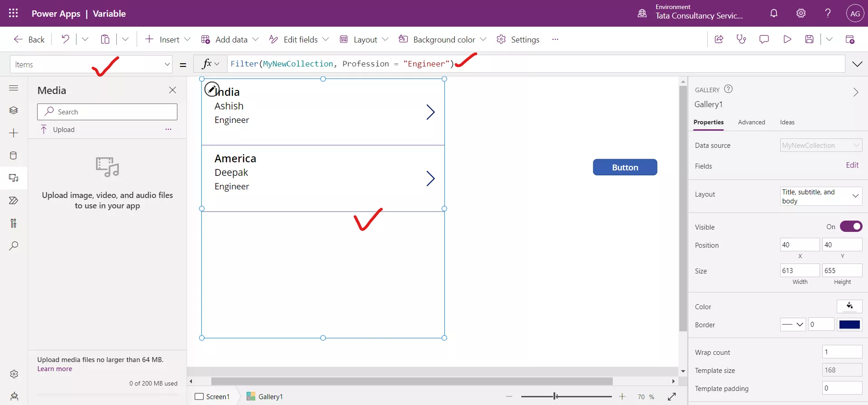This screenshot has height=405, width=868.
Task: Open the Background color menu
Action: click(x=442, y=39)
